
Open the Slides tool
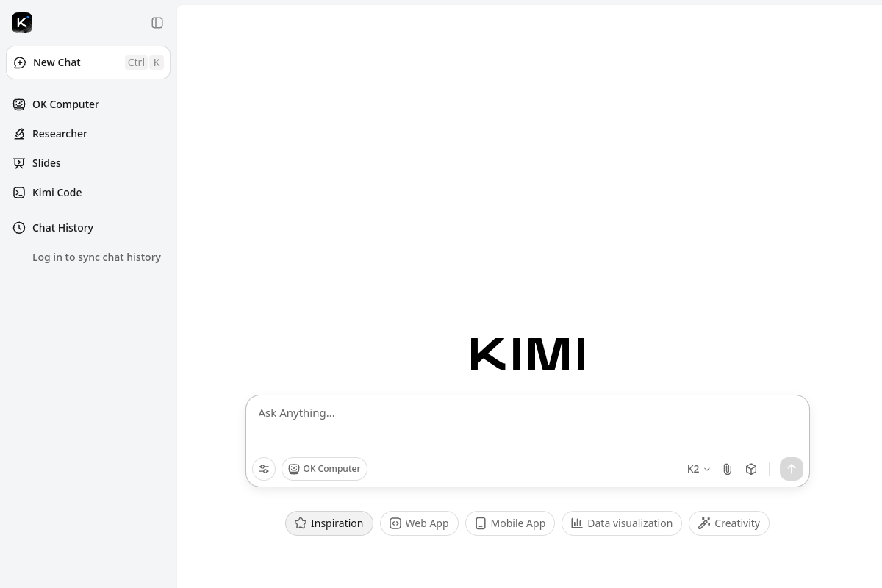point(46,162)
